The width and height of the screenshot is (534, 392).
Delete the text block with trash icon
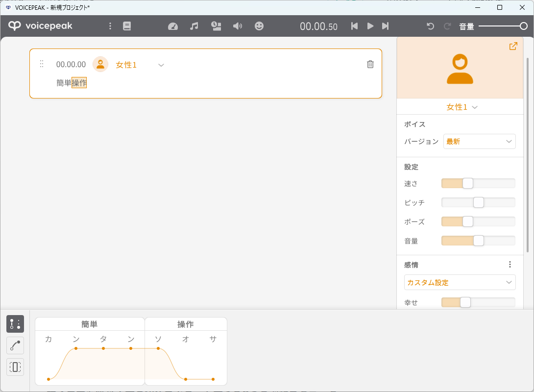(370, 64)
